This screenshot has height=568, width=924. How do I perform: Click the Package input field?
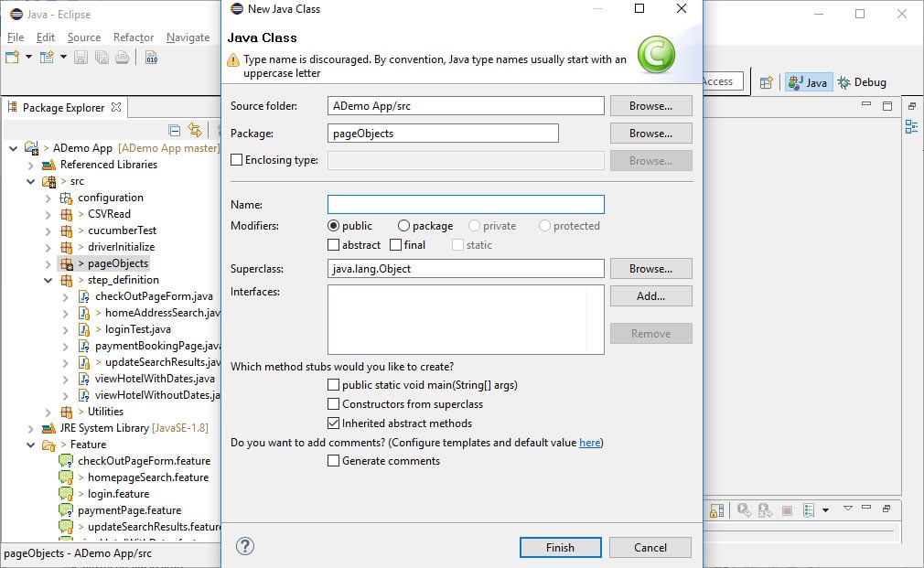point(443,134)
